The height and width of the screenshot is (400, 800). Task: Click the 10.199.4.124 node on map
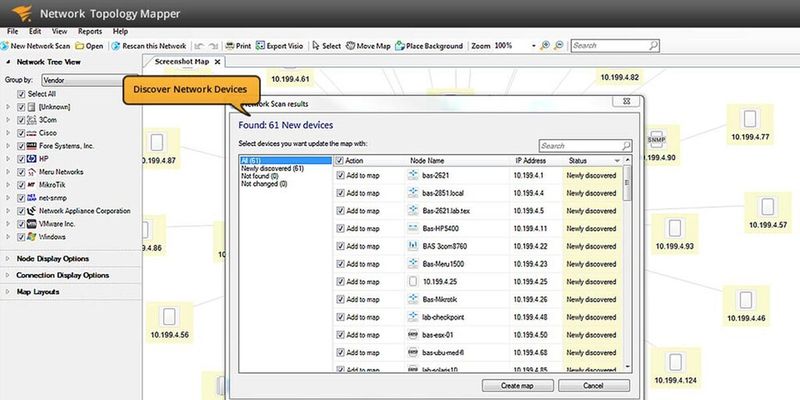[675, 368]
